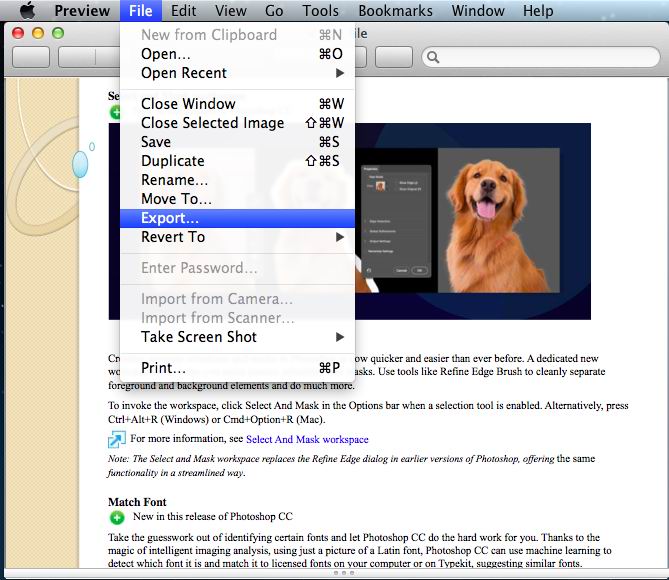The image size is (669, 580).
Task: Click the green zoom window button
Action: [x=58, y=33]
